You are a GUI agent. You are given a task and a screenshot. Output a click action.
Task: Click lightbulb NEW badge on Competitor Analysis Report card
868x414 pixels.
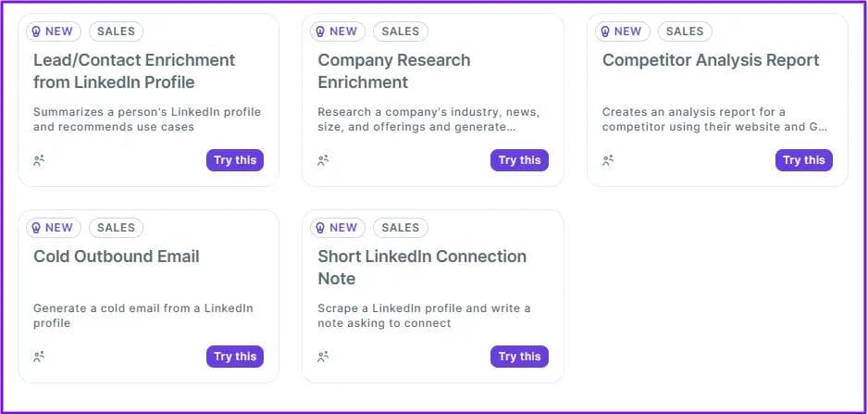(622, 31)
